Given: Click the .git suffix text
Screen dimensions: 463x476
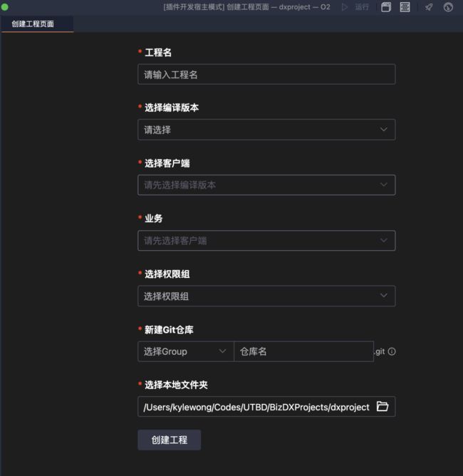Looking at the screenshot, I should pyautogui.click(x=380, y=351).
